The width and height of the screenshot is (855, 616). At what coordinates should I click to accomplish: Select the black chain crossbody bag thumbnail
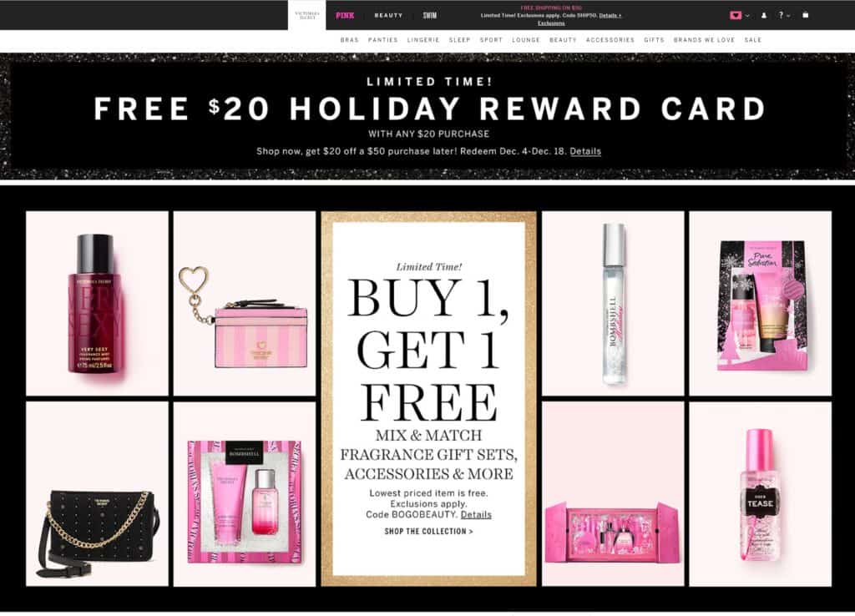(x=97, y=494)
